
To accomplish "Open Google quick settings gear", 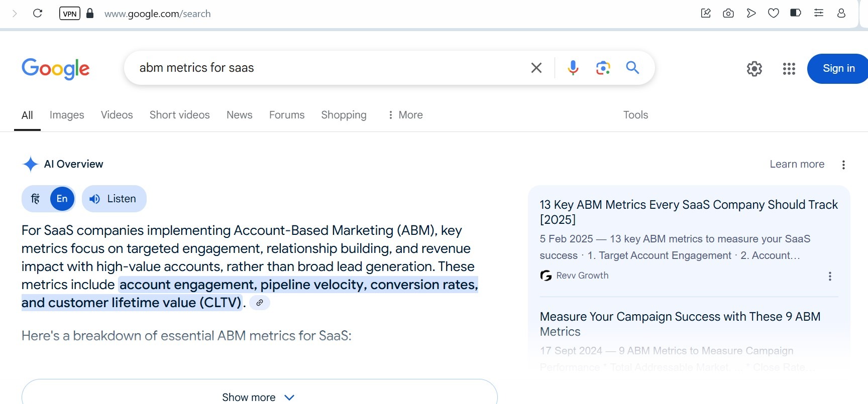I will pos(754,69).
